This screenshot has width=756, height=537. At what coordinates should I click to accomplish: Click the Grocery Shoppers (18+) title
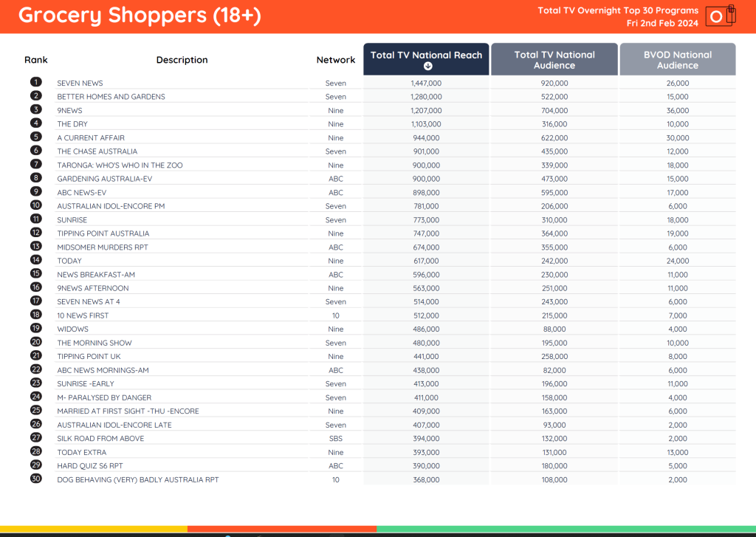140,16
